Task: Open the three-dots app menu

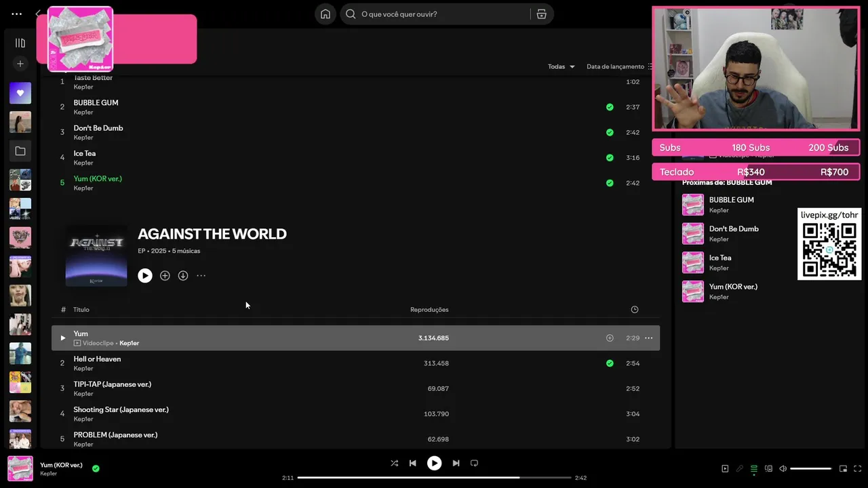Action: click(x=16, y=14)
